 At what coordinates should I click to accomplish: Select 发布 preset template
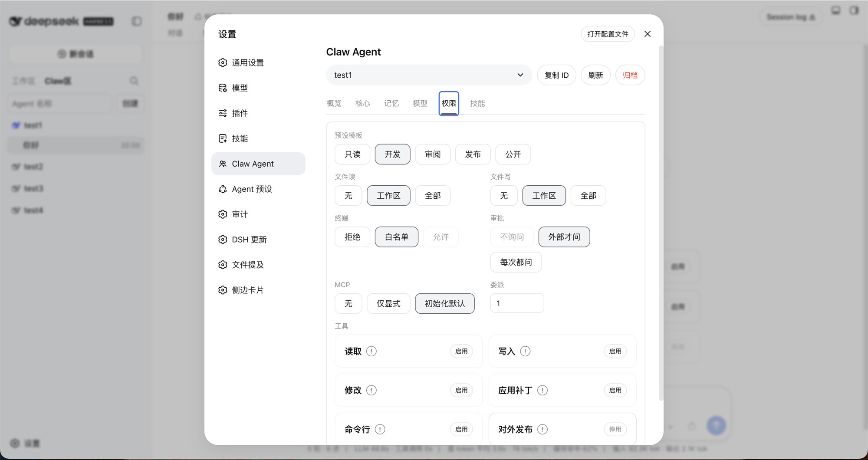pyautogui.click(x=473, y=154)
